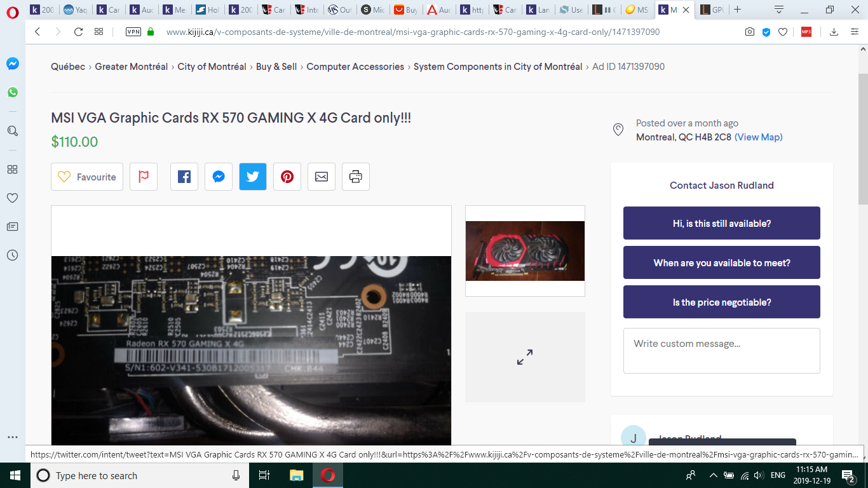Open Speed Dial from sidebar grid icon

pyautogui.click(x=13, y=170)
